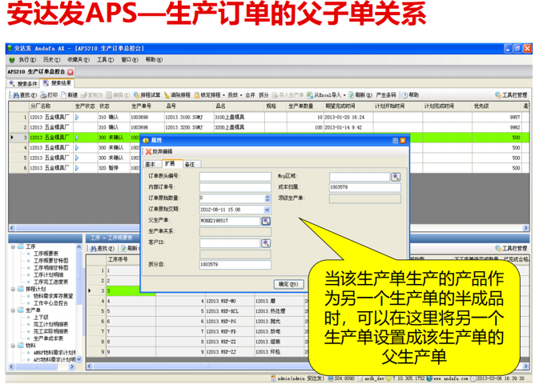
Task: Switch to the 备注 tab in dialog
Action: tap(189, 163)
